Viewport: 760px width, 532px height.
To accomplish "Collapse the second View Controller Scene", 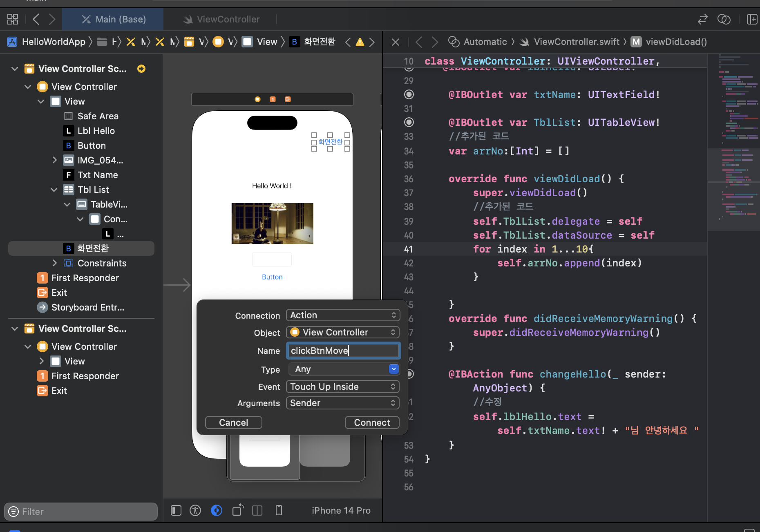I will pyautogui.click(x=15, y=329).
